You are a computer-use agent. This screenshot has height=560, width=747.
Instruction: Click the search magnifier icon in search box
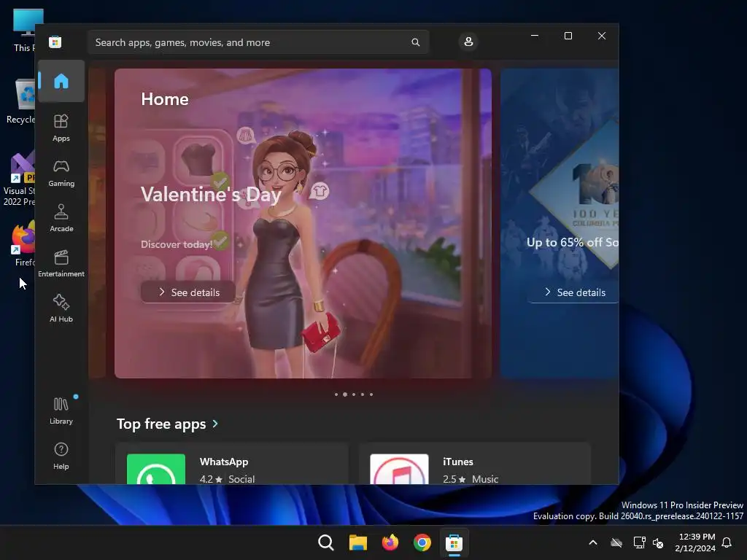pyautogui.click(x=415, y=42)
